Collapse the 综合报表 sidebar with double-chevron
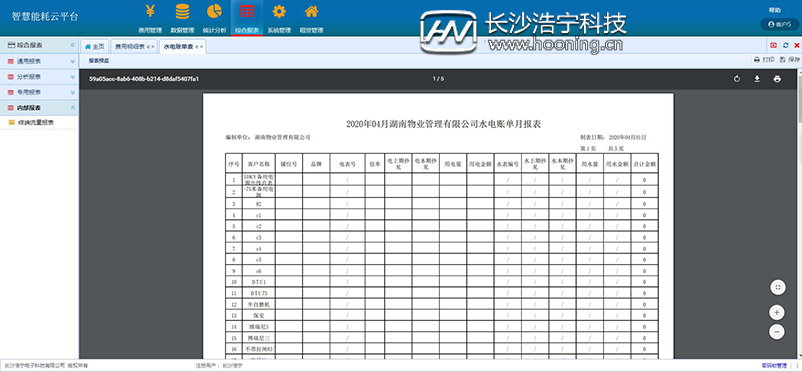Image resolution: width=802 pixels, height=372 pixels. pyautogui.click(x=73, y=45)
